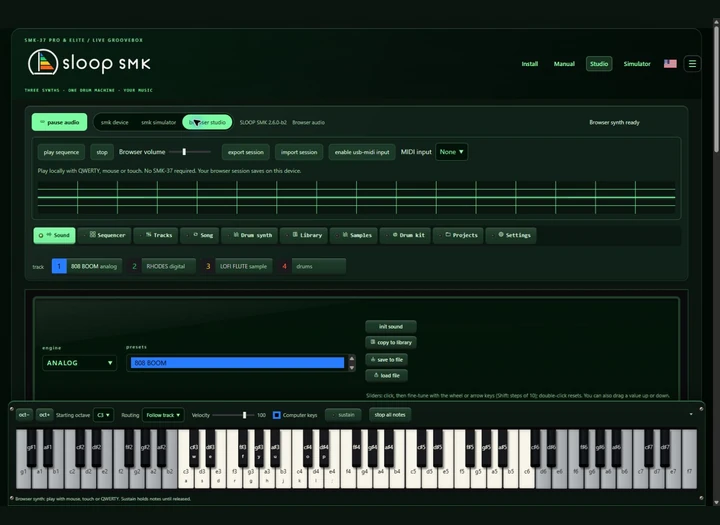Open the Tracks tab

[x=156, y=235]
